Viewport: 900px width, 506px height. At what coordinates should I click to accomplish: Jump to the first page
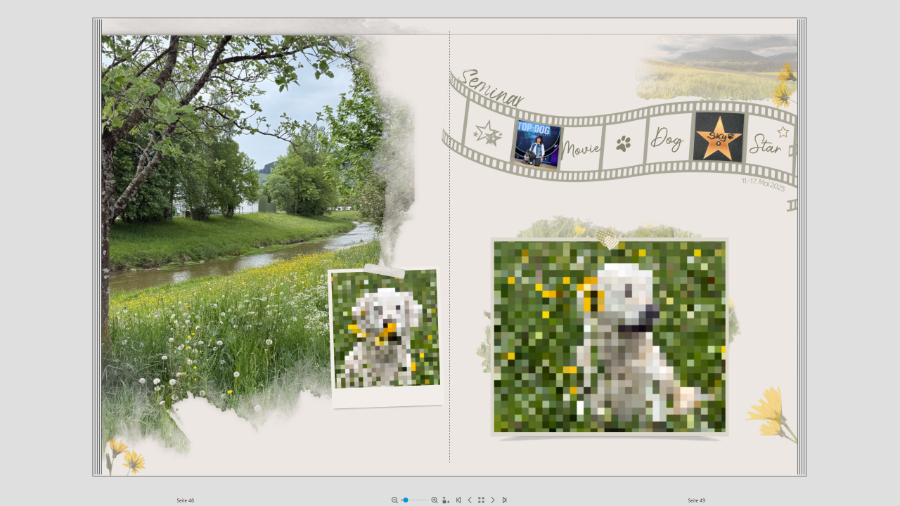coord(458,499)
